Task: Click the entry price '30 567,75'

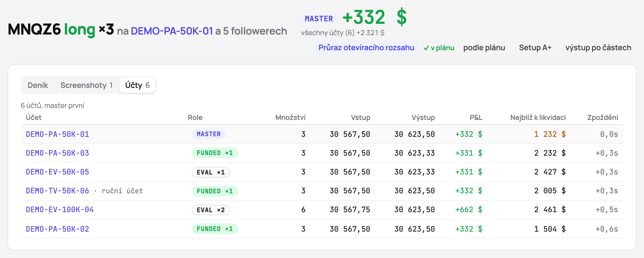Action: (350, 210)
